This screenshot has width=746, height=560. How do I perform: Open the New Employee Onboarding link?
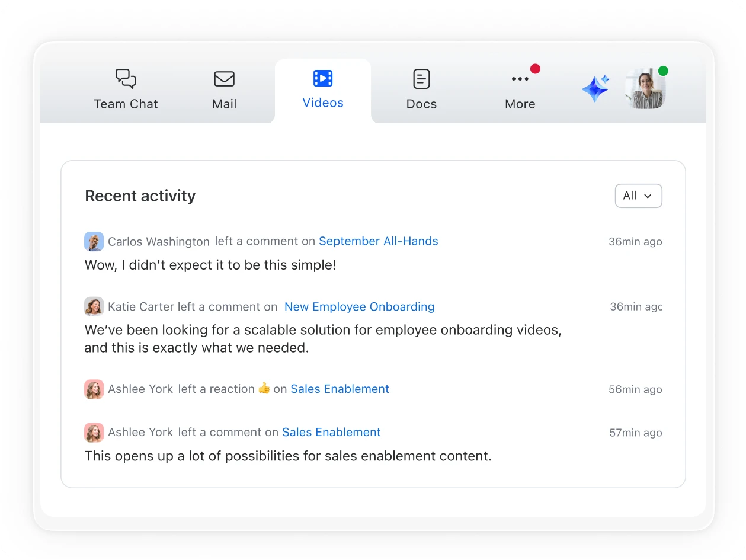[359, 307]
